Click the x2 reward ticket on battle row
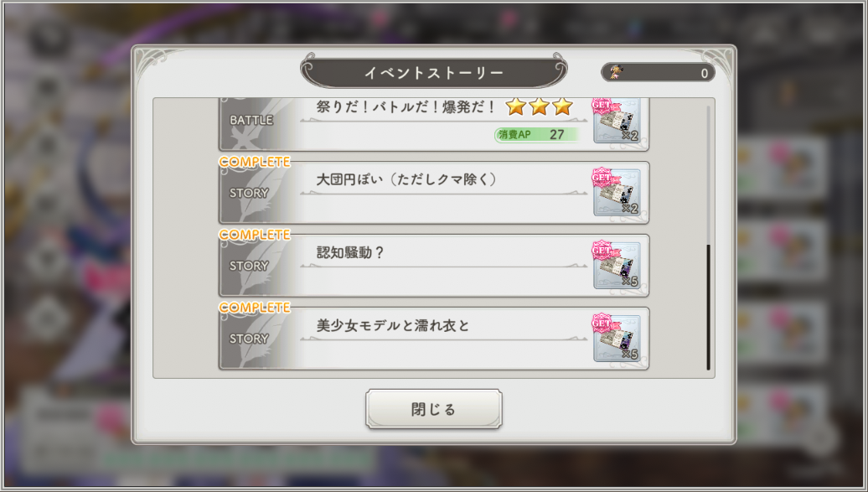 [616, 121]
